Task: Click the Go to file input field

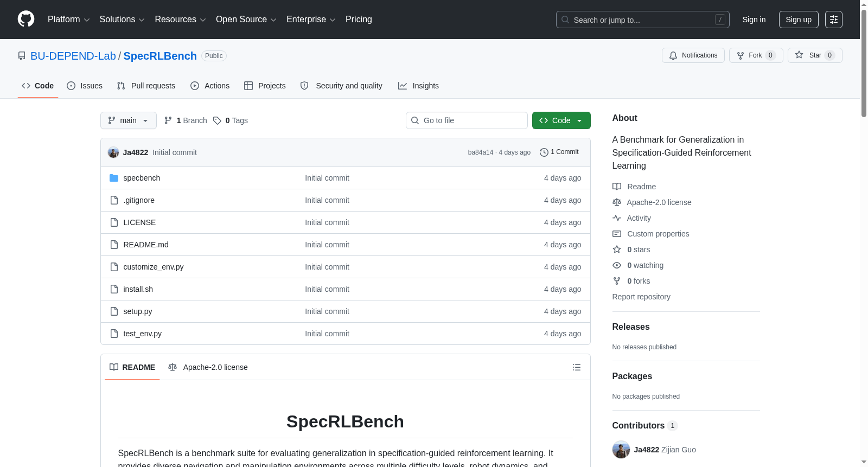Action: [x=467, y=120]
